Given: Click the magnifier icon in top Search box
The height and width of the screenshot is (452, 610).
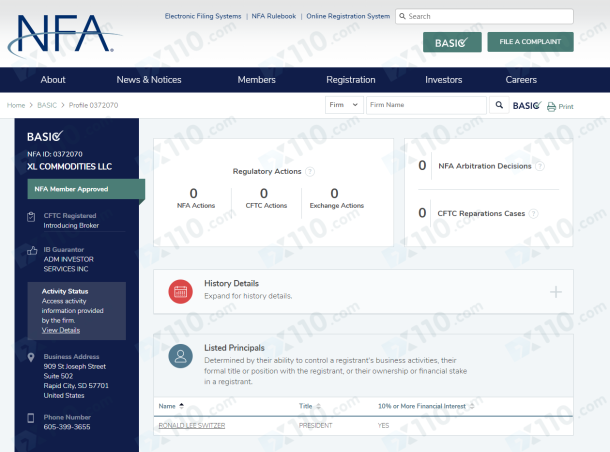Looking at the screenshot, I should [x=402, y=16].
